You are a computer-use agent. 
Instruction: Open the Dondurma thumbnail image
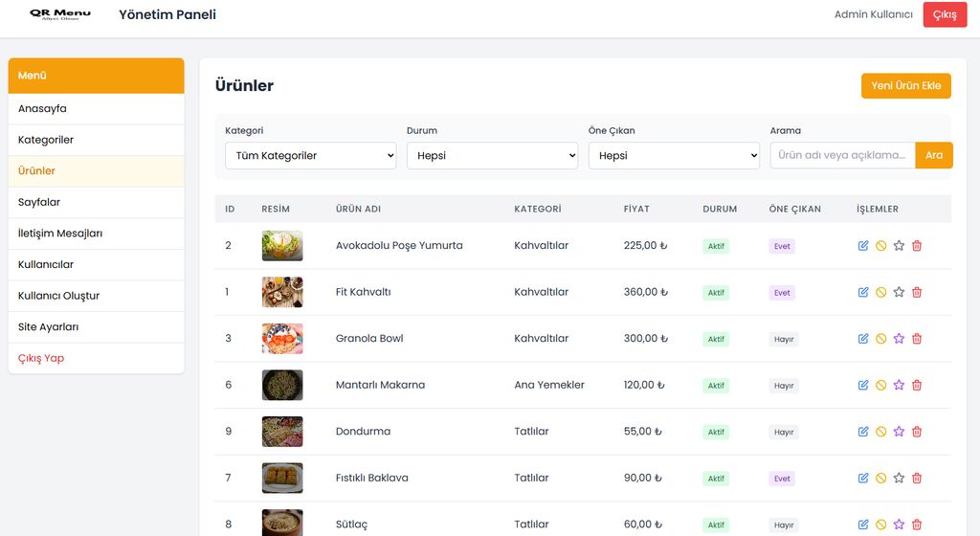tap(282, 432)
